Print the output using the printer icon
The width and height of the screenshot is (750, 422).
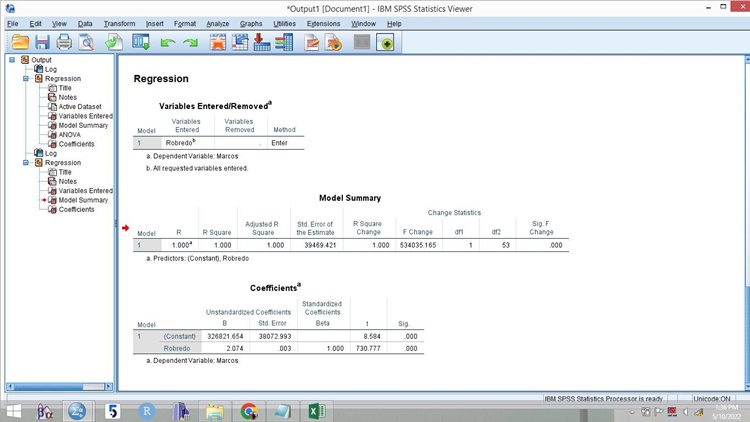(x=64, y=43)
